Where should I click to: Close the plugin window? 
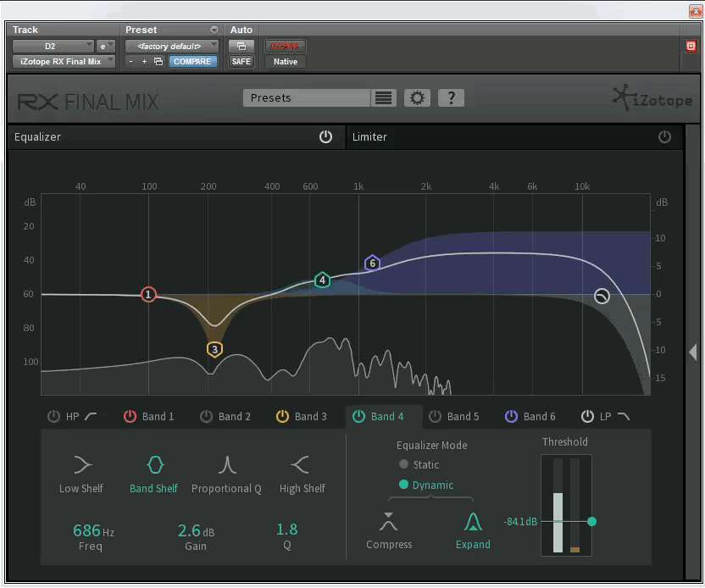pos(696,11)
